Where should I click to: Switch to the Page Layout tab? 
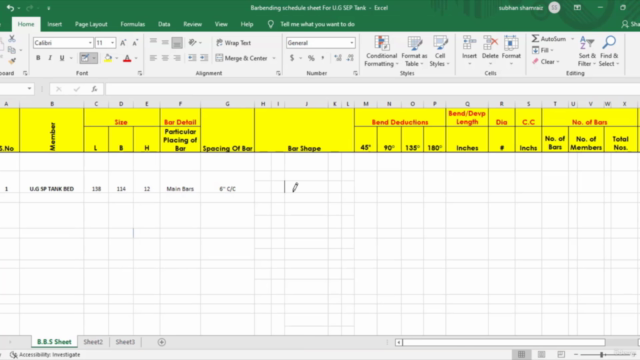pos(91,24)
